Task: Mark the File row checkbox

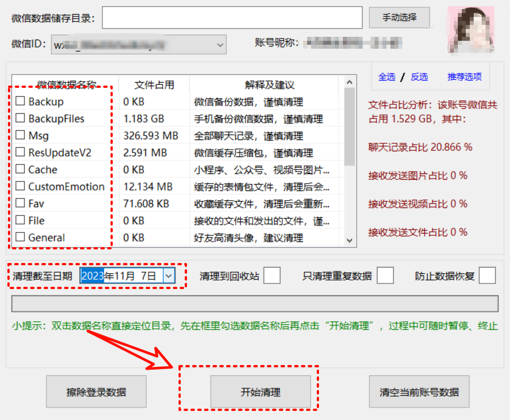Action: [x=20, y=220]
